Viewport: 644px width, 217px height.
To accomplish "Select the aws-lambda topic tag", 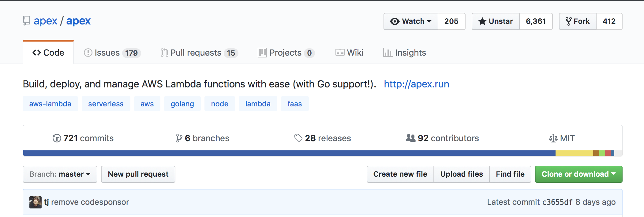I will (50, 104).
